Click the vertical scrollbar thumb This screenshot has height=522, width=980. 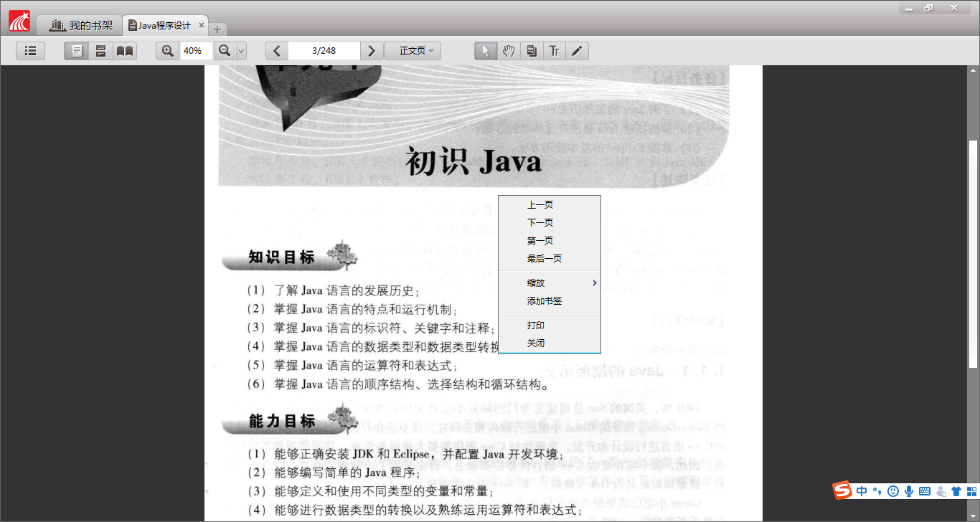coord(974,254)
